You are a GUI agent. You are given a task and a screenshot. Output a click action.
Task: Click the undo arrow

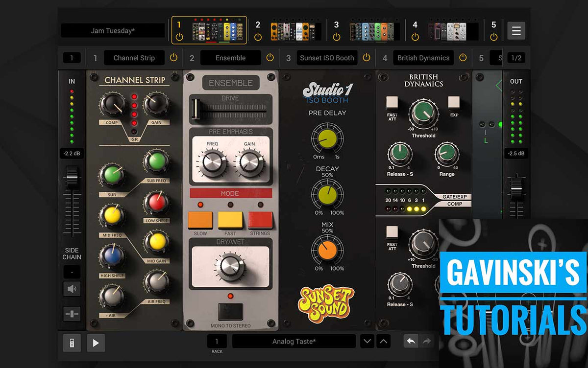click(x=411, y=341)
